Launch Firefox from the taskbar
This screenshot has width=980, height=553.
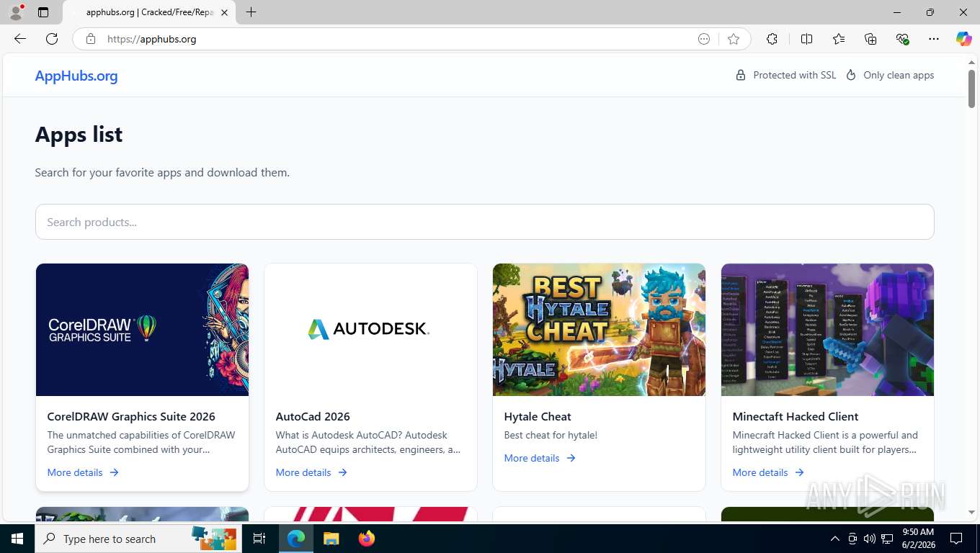[x=366, y=539]
